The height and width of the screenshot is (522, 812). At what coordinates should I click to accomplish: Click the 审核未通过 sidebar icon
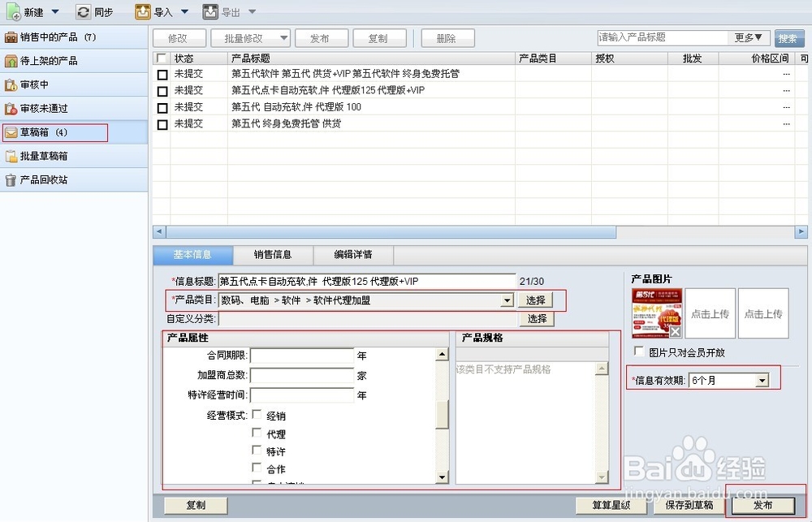tap(11, 109)
